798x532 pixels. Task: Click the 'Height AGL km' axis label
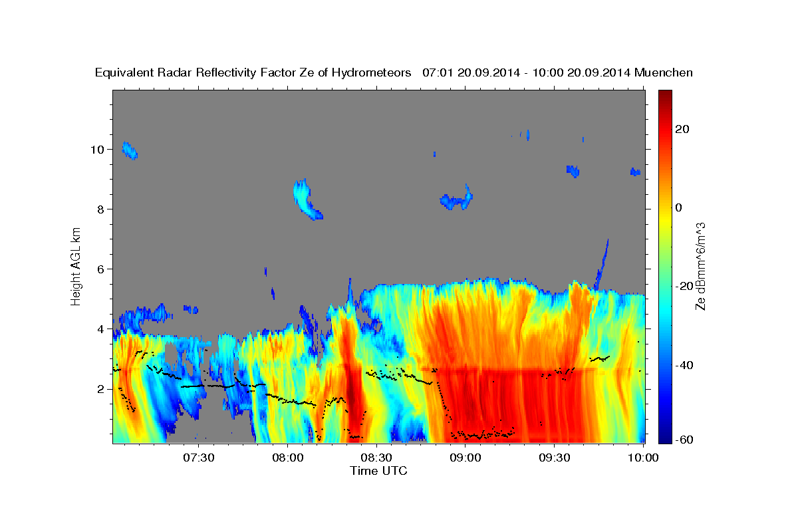pyautogui.click(x=76, y=265)
